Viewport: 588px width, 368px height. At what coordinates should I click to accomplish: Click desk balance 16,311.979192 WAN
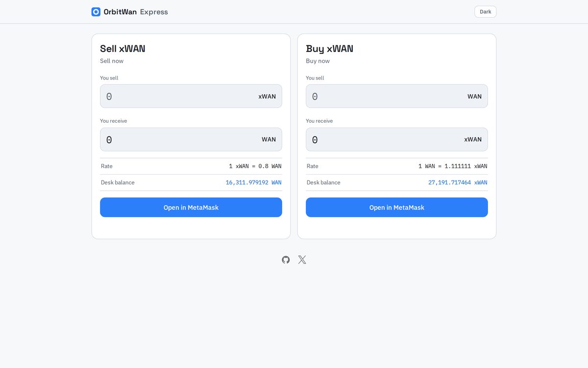(x=253, y=183)
